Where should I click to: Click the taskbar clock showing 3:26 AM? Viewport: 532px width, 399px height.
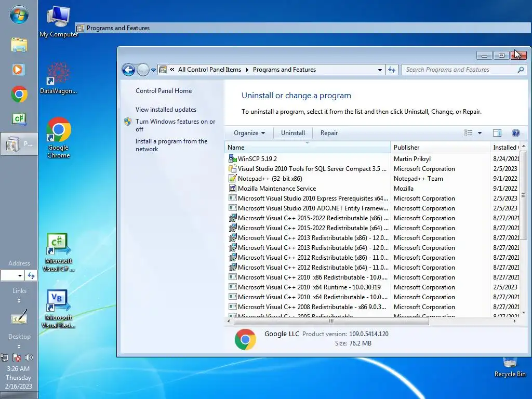pos(18,377)
